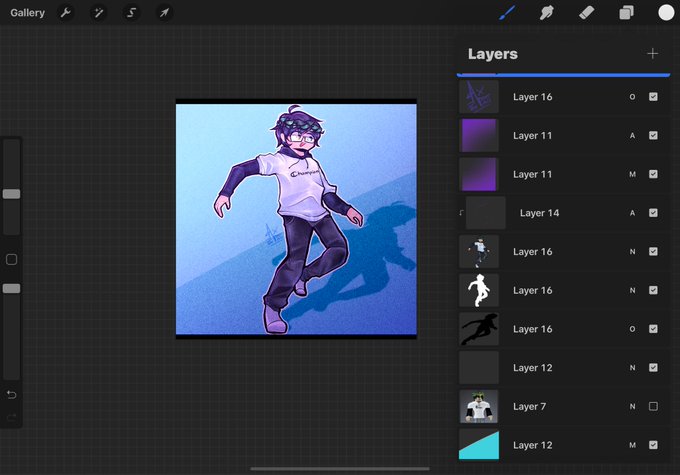Tap the cyan triangle thumbnail of Layer 12
680x475 pixels.
(479, 445)
